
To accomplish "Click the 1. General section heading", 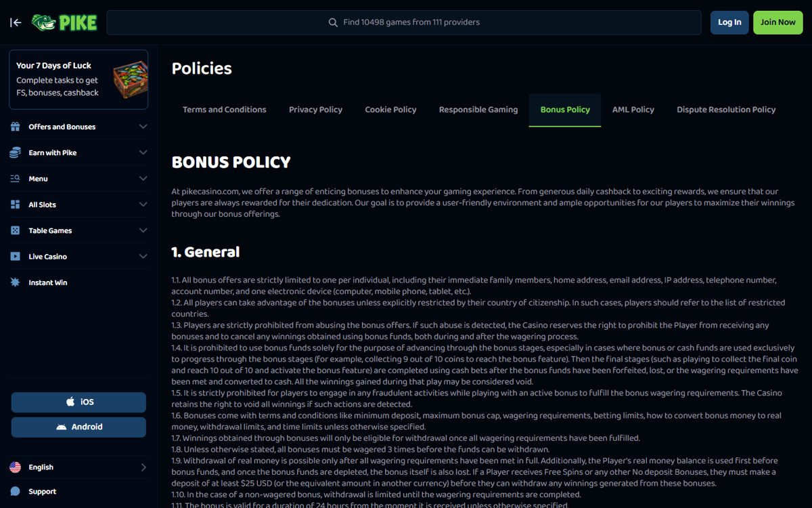I will pyautogui.click(x=206, y=252).
